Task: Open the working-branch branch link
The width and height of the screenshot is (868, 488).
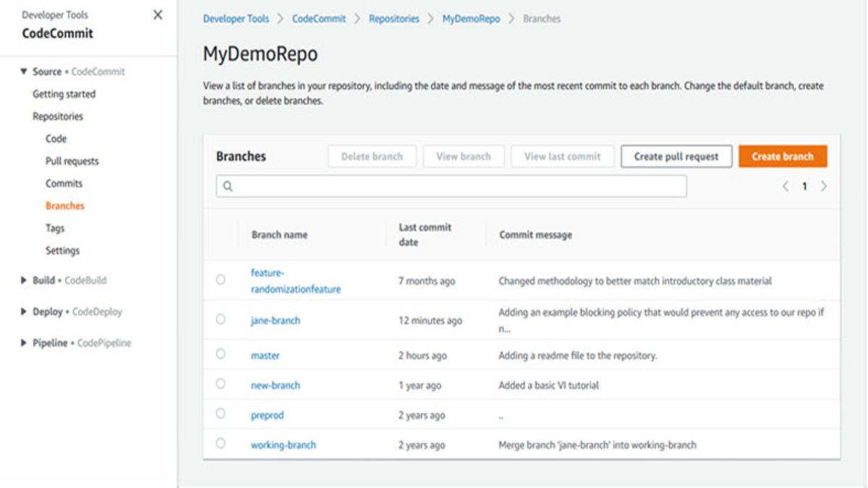Action: click(284, 445)
